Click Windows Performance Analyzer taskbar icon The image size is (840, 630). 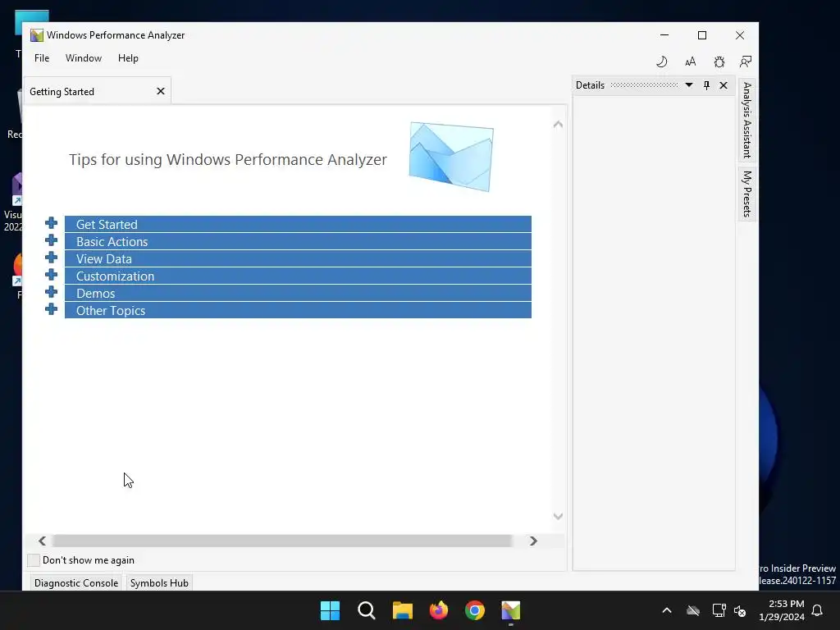[510, 610]
